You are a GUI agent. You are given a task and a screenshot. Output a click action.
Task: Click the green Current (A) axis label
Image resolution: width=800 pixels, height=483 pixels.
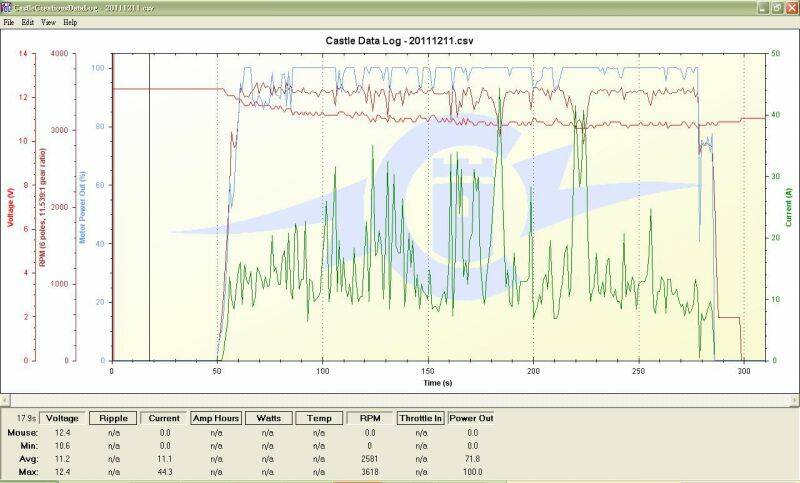click(789, 207)
